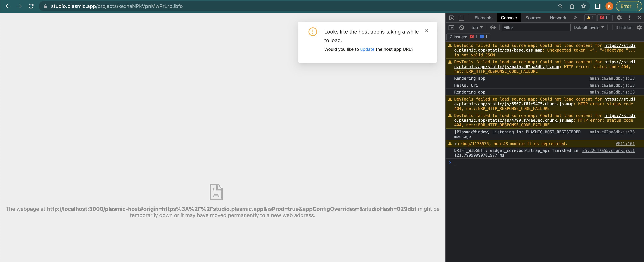Open the Default levels dropdown

(x=588, y=28)
